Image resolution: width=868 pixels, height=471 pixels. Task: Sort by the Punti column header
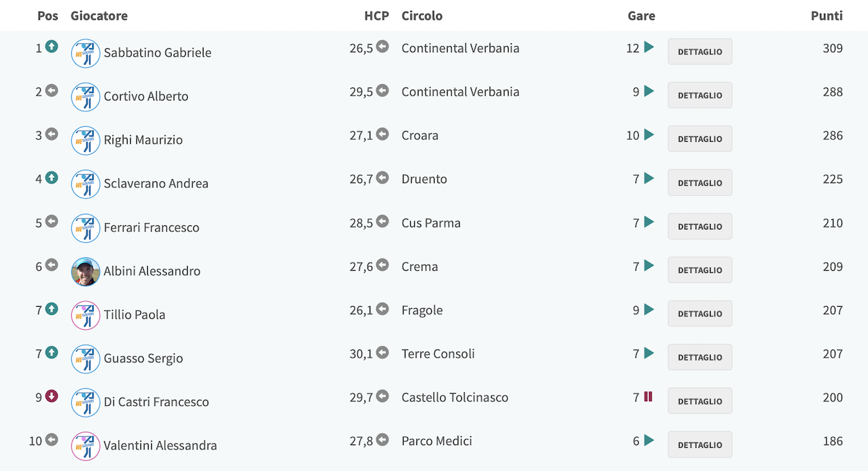pos(827,16)
